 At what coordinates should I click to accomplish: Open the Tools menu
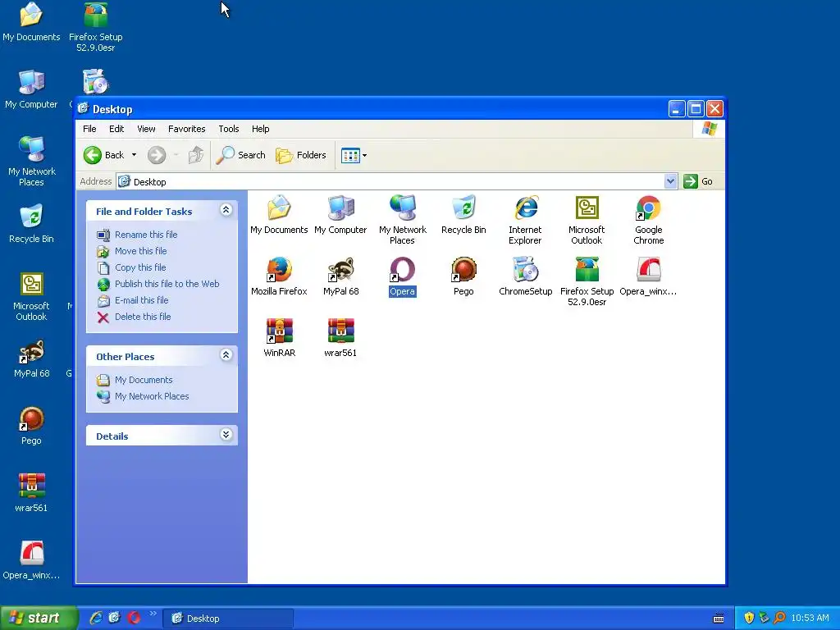click(229, 129)
